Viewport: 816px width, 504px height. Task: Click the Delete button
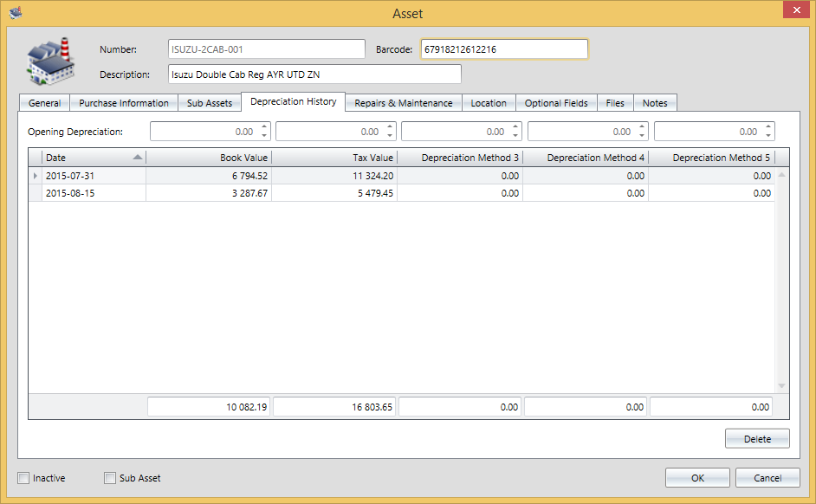pos(757,438)
